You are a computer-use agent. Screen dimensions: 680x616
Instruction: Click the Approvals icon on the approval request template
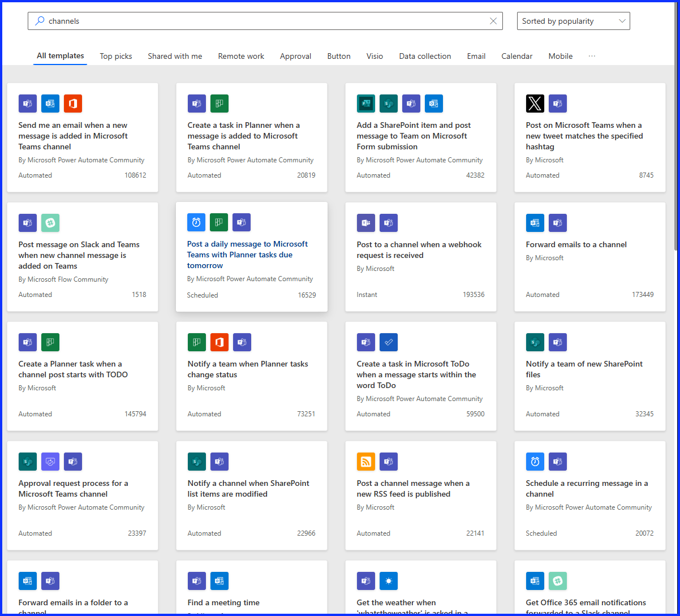50,462
